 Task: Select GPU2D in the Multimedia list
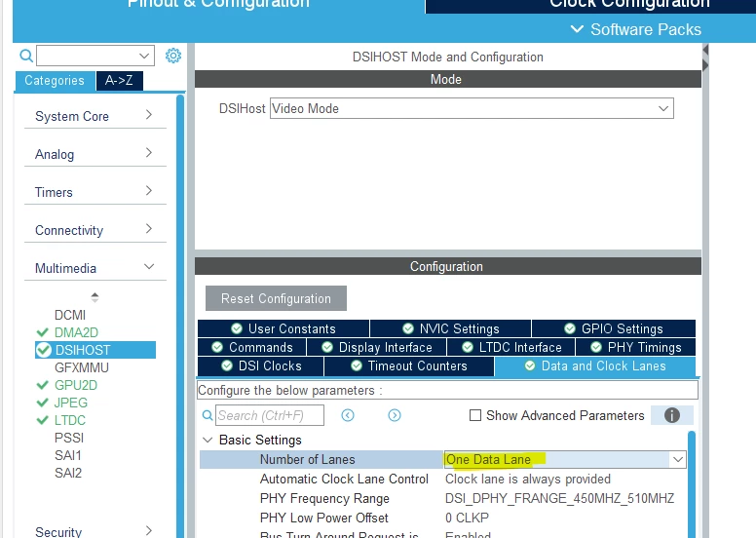(76, 385)
